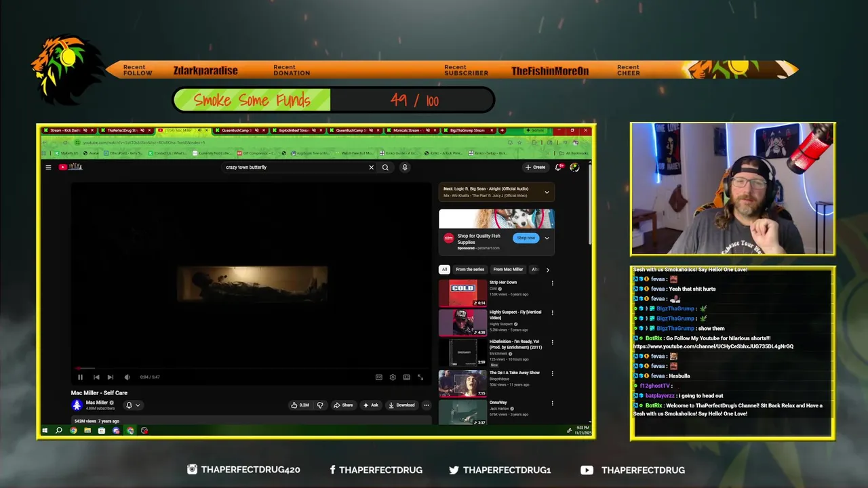The height and width of the screenshot is (488, 868).
Task: Toggle closed captions on the player
Action: (378, 378)
